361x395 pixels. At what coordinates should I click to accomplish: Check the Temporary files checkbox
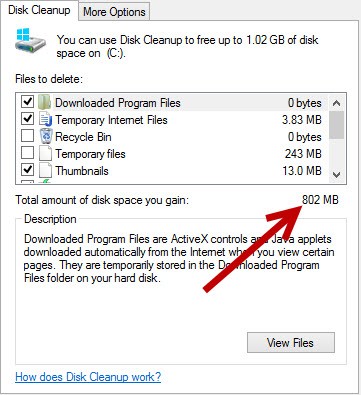(x=28, y=153)
